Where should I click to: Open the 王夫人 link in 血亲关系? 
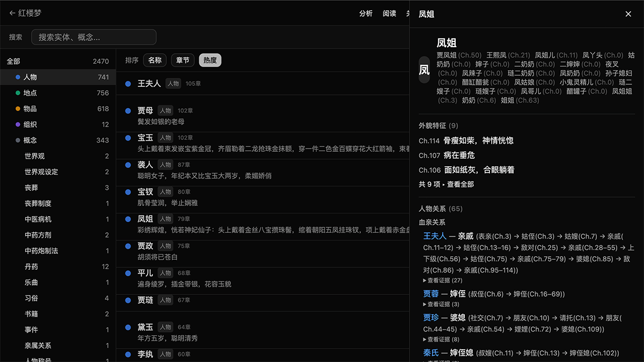click(x=436, y=236)
